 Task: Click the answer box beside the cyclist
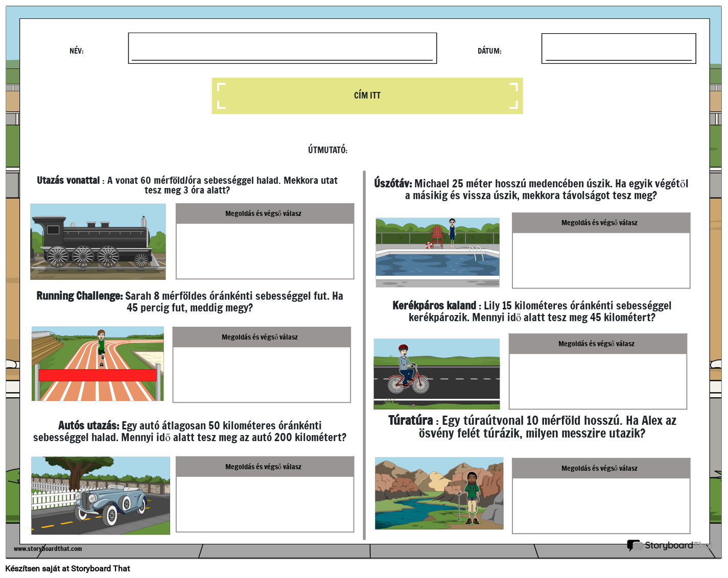coord(598,381)
